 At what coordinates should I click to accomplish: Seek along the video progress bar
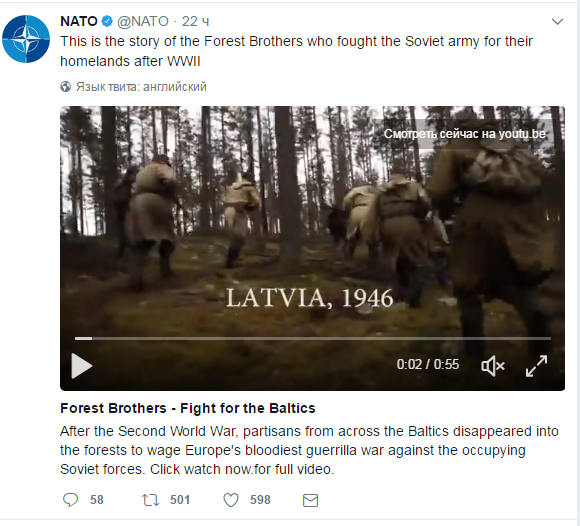313,338
